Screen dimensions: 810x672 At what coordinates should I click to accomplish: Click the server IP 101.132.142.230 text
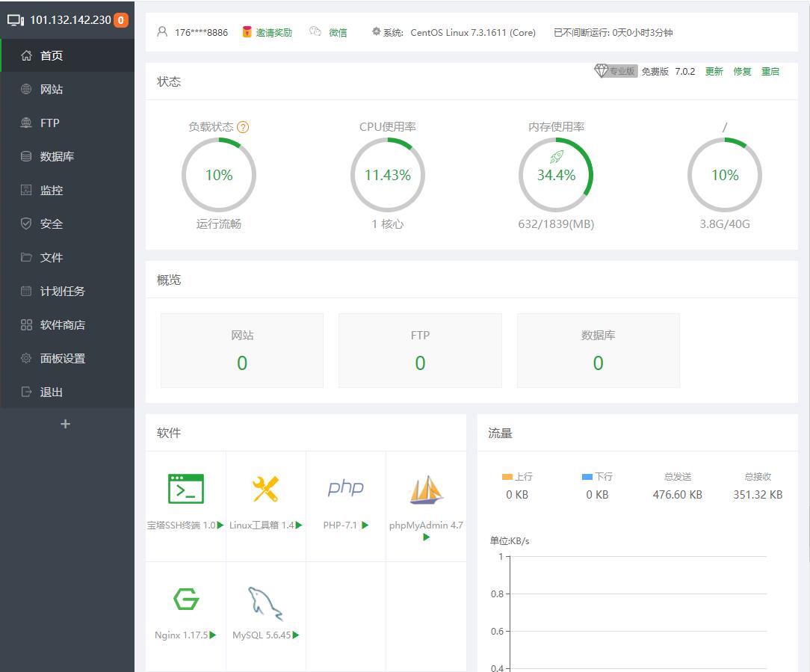point(71,20)
